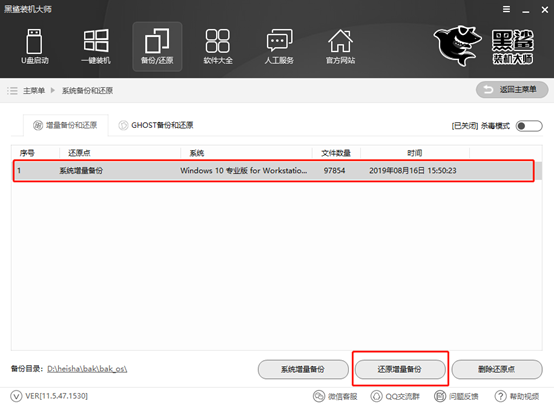Viewport: 554px width, 404px height.
Task: Open 问题反馈 feedback form
Action: (x=456, y=396)
